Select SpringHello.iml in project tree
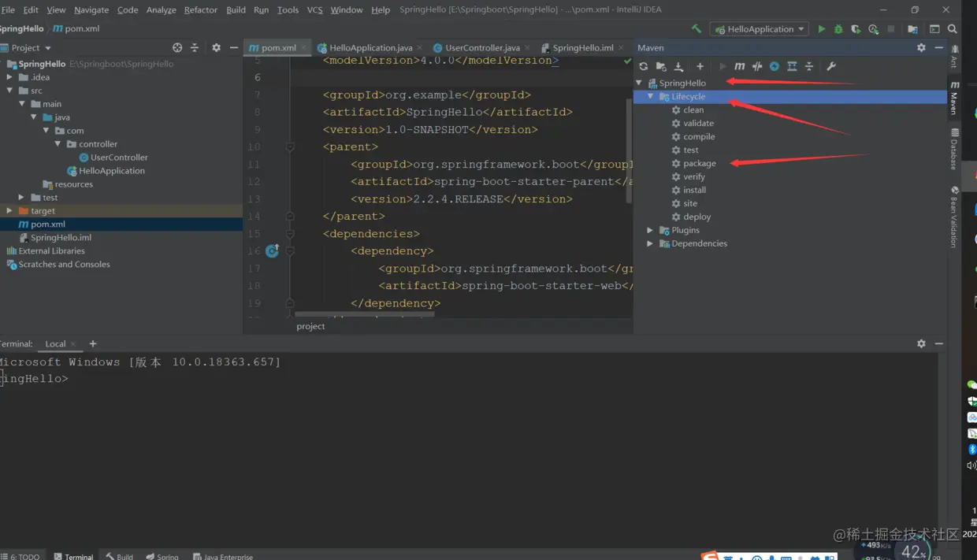The image size is (977, 560). 61,237
